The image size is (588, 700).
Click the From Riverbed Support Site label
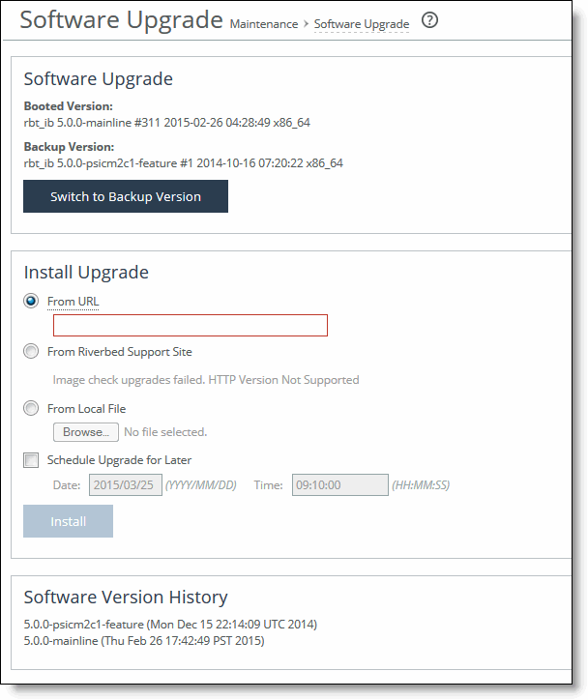point(120,352)
